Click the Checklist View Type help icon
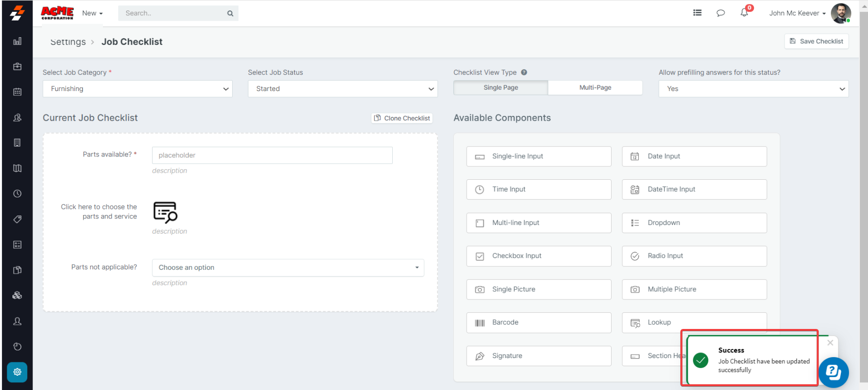This screenshot has height=390, width=868. tap(524, 72)
